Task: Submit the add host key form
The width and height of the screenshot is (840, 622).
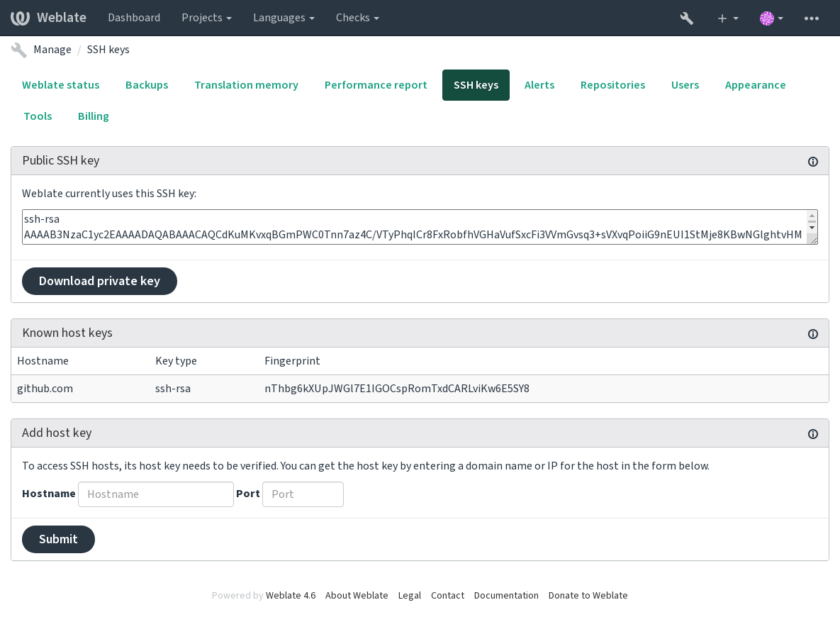Action: (x=58, y=540)
